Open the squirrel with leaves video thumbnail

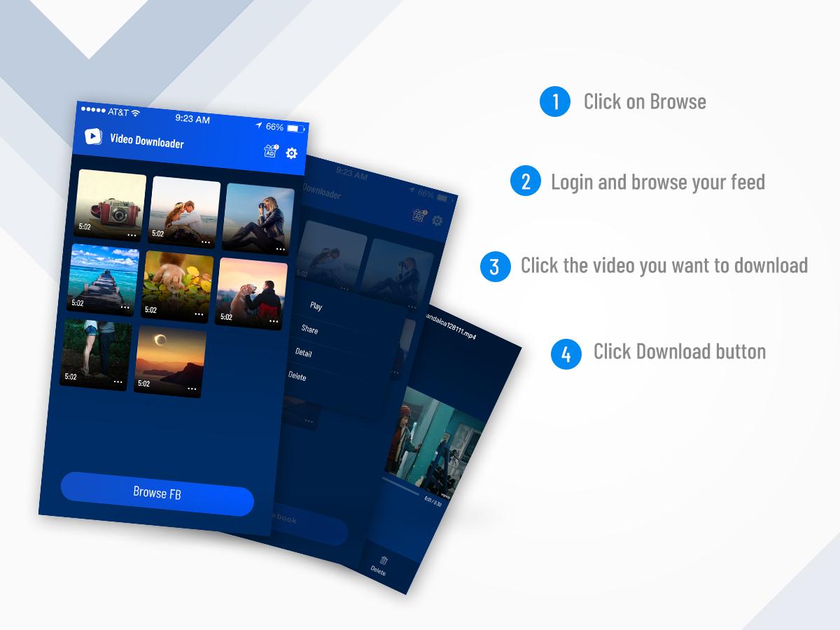coord(177,286)
